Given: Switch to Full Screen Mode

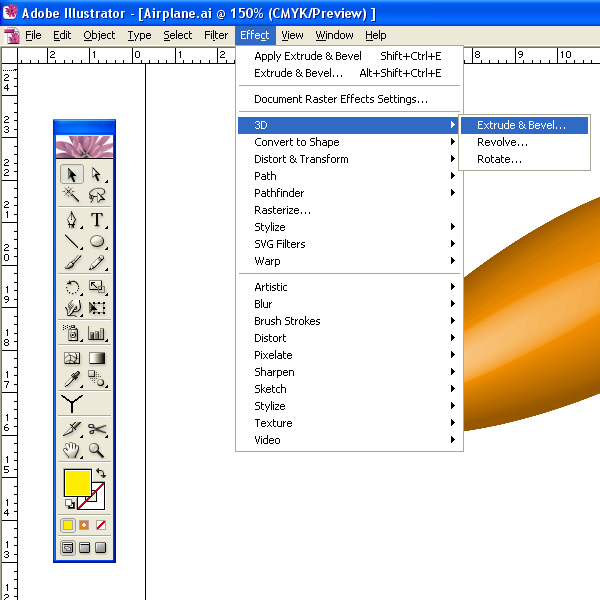Looking at the screenshot, I should 101,548.
